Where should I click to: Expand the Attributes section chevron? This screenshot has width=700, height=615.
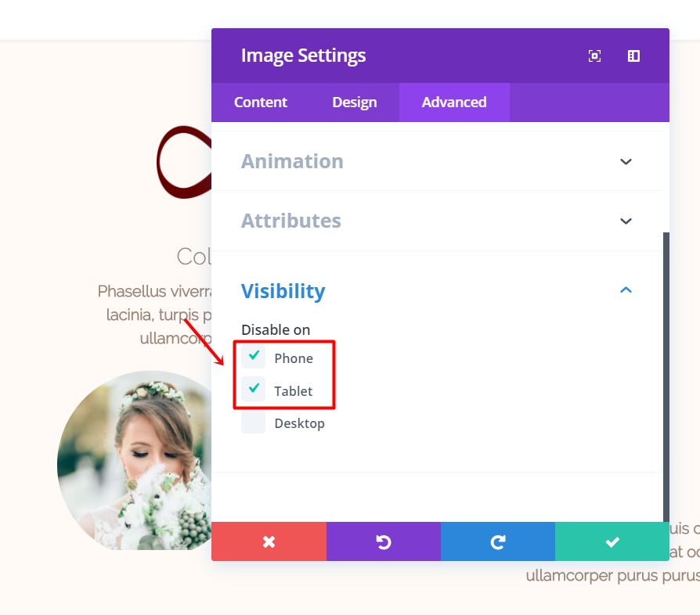click(x=626, y=221)
